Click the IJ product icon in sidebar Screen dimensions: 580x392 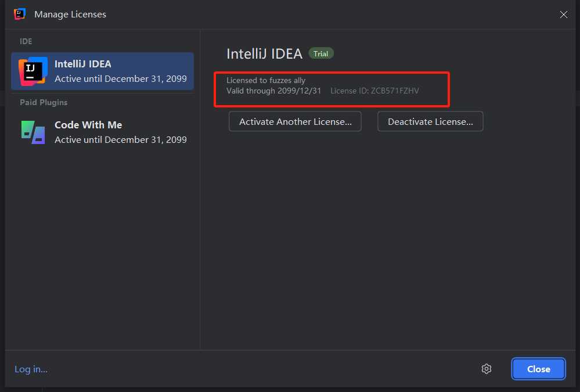click(x=33, y=71)
